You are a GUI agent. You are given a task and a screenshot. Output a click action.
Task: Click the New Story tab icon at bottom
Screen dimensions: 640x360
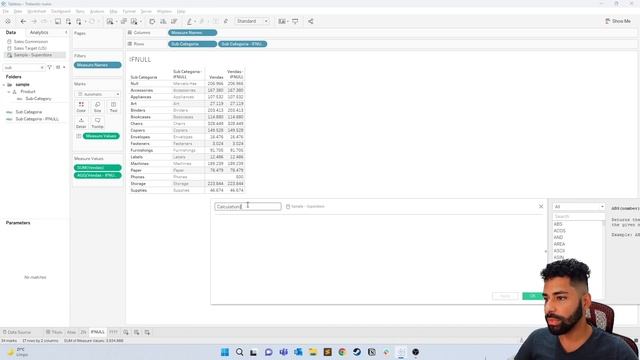[x=147, y=332]
